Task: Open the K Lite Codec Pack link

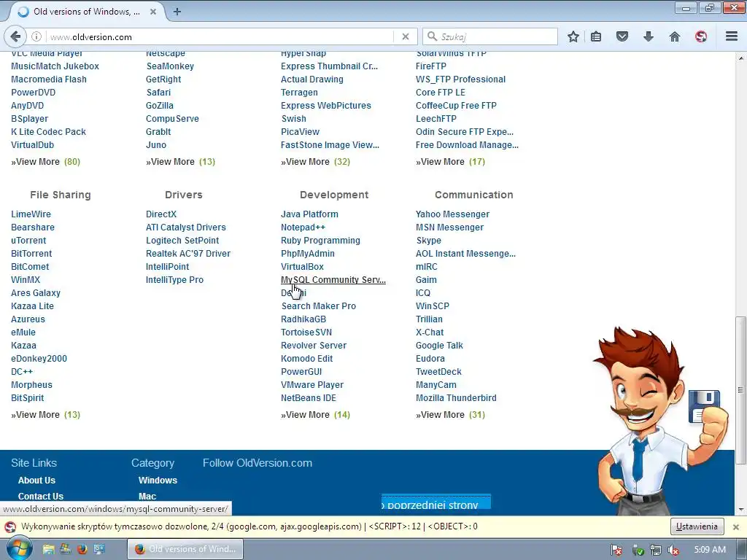Action: coord(49,132)
